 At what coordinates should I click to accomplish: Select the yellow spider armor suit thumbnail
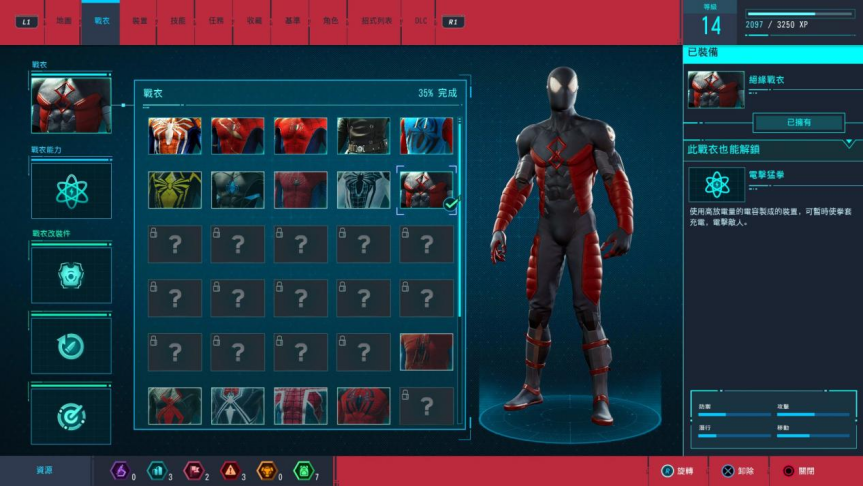point(174,190)
